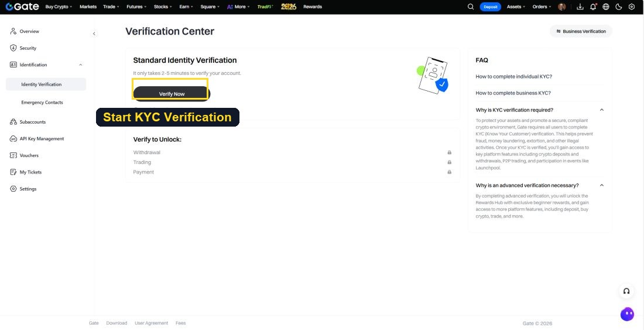Click the Security shield icon
Viewport: 644px width, 330px height.
pyautogui.click(x=13, y=48)
